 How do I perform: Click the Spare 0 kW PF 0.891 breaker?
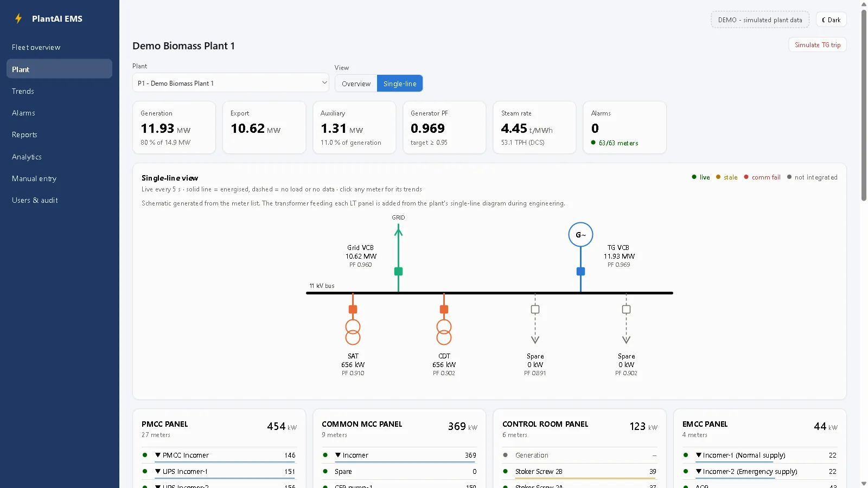tap(535, 310)
